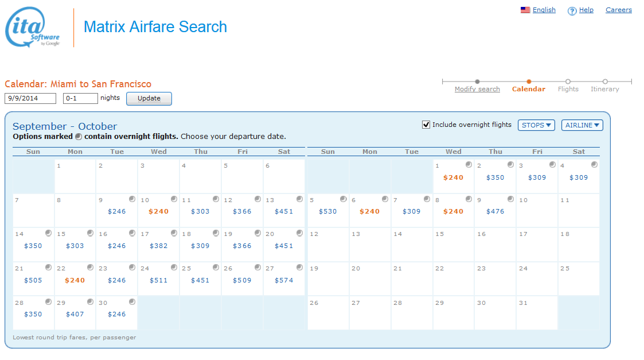Click the departure date field 9/9/2014
644x360 pixels.
(30, 98)
